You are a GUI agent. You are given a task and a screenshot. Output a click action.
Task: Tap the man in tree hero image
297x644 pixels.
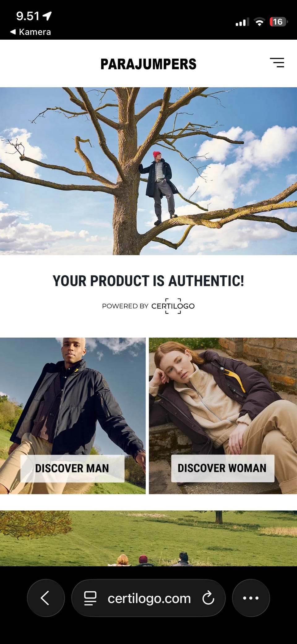[148, 171]
